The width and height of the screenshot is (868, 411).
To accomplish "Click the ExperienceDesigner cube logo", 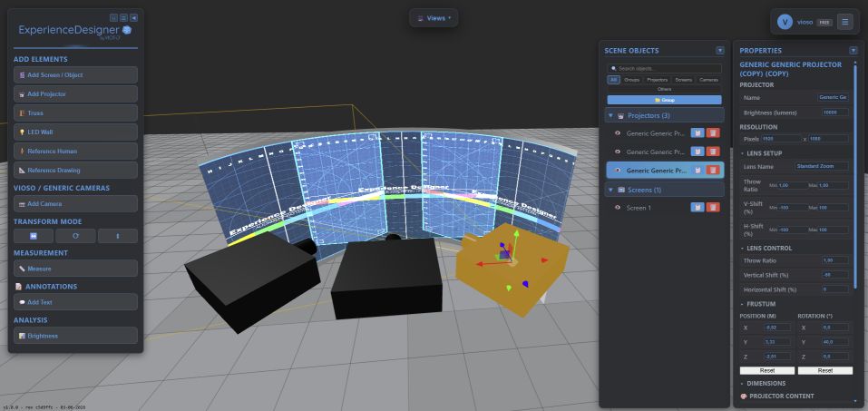I will coord(127,30).
